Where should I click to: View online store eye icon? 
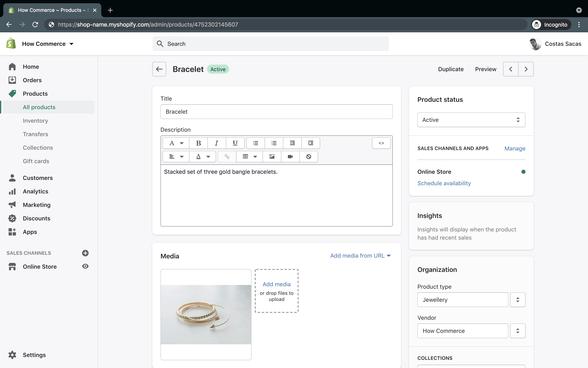click(x=85, y=266)
